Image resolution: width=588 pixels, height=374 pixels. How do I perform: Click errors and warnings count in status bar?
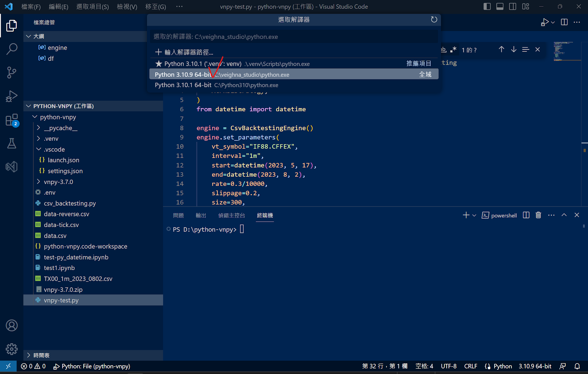(33, 366)
